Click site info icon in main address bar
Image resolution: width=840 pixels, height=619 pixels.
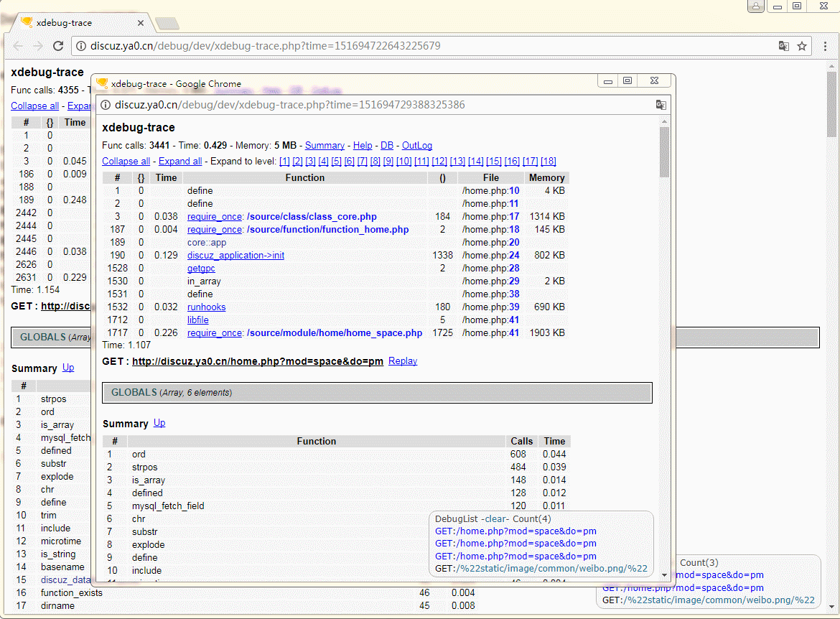click(81, 46)
